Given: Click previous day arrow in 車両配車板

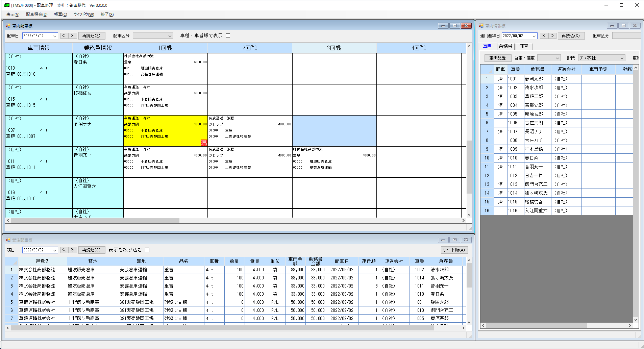Looking at the screenshot, I should [x=64, y=35].
